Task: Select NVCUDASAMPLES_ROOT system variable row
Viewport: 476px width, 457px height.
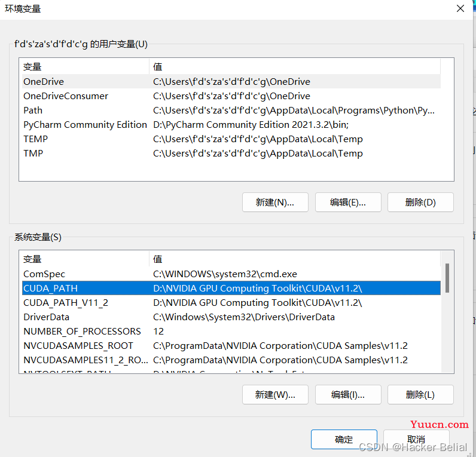Action: [231, 345]
